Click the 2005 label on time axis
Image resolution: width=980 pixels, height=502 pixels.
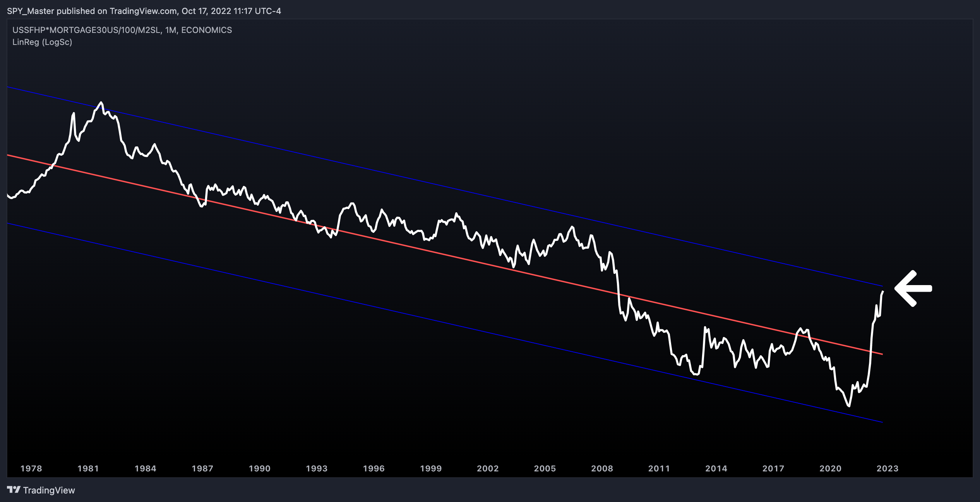click(545, 469)
